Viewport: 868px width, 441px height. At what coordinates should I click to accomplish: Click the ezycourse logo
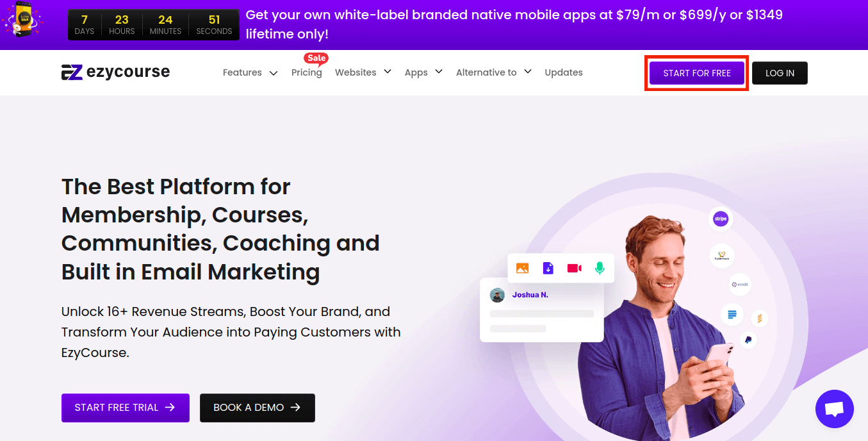coord(115,72)
